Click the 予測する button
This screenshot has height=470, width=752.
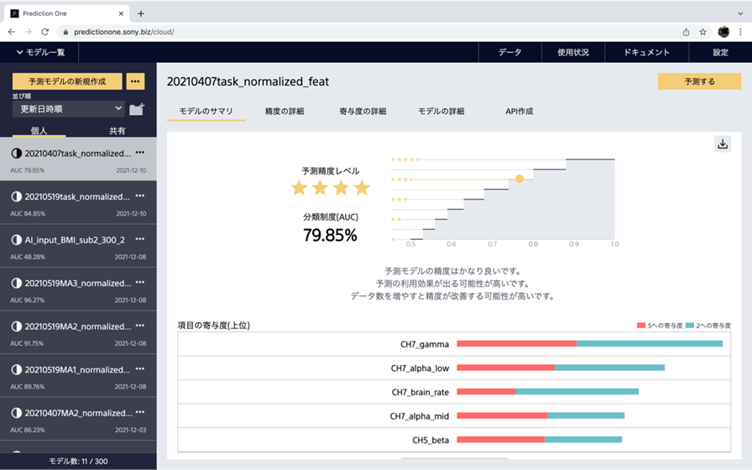point(699,82)
